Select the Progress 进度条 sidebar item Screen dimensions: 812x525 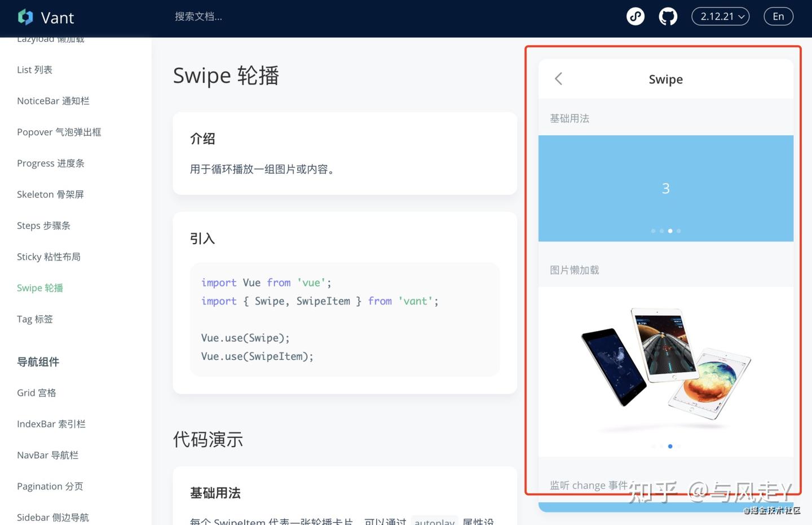(x=50, y=163)
